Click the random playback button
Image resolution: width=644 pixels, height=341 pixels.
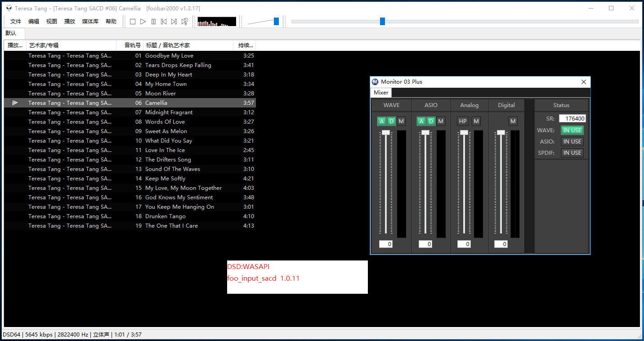pyautogui.click(x=184, y=22)
